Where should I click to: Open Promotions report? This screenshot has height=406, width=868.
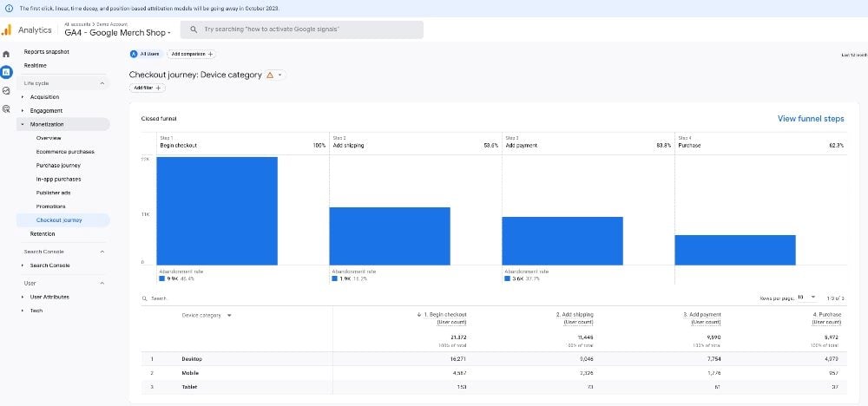pos(51,206)
